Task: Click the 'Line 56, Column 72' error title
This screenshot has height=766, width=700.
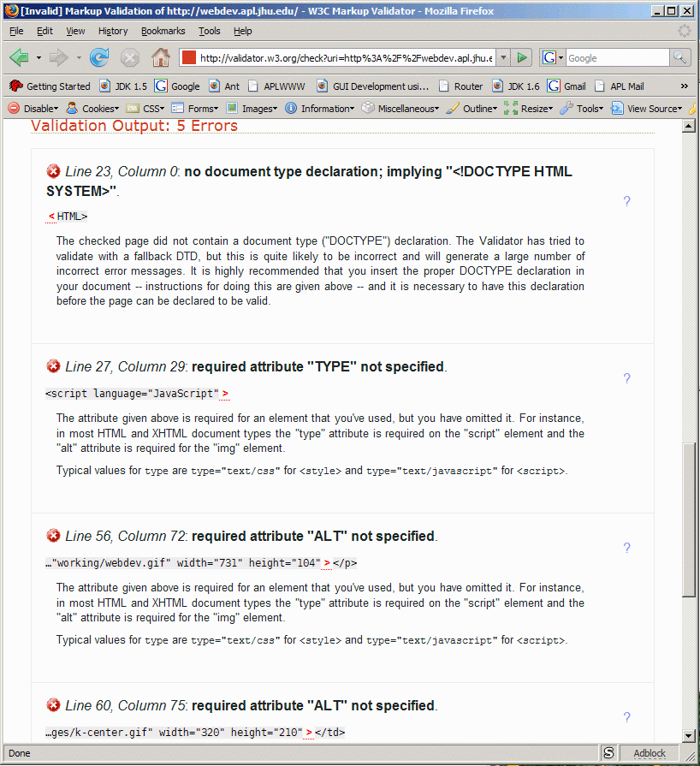Action: pos(126,536)
